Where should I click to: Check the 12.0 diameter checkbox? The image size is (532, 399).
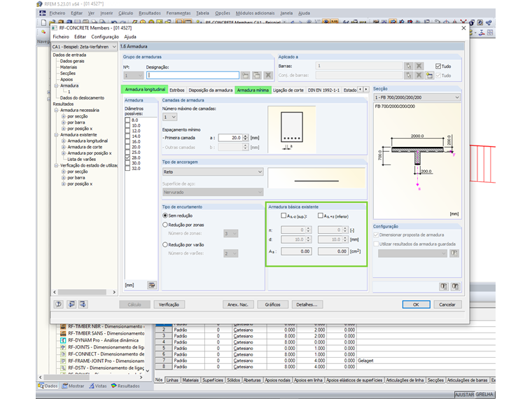click(127, 131)
